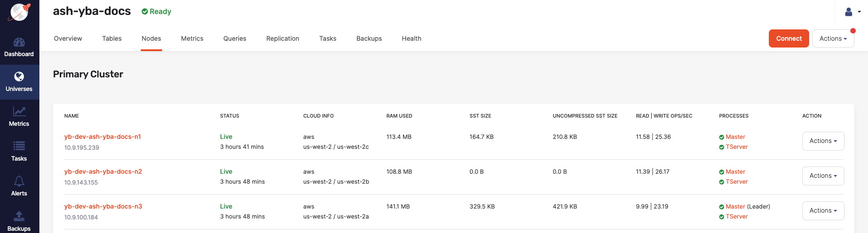Open the Health tab
Viewport: 868px width, 233px height.
[411, 38]
